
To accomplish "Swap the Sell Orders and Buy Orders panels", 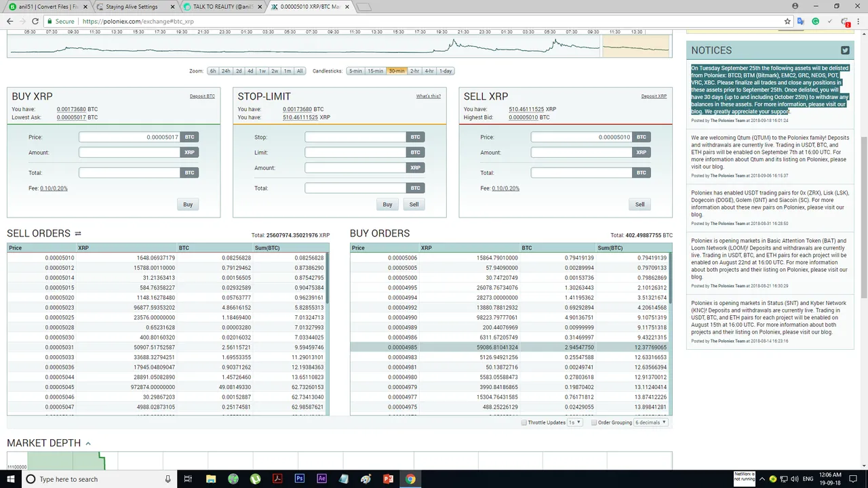I will coord(78,234).
